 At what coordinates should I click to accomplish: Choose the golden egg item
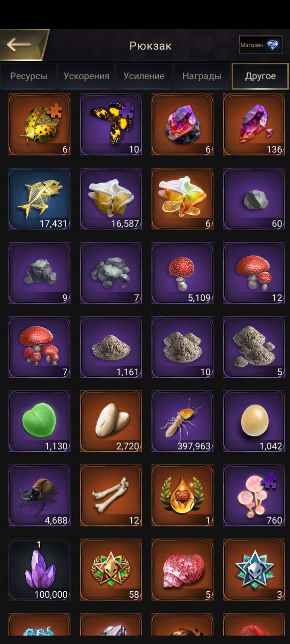254,421
